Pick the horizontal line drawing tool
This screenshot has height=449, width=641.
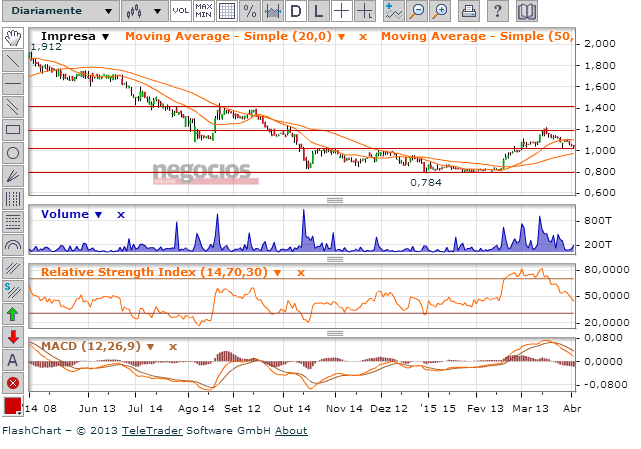[13, 83]
